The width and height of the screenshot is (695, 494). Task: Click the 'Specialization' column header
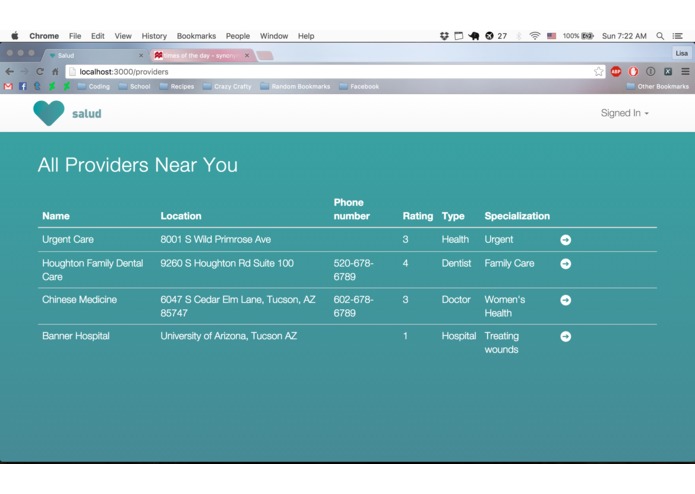tap(517, 216)
